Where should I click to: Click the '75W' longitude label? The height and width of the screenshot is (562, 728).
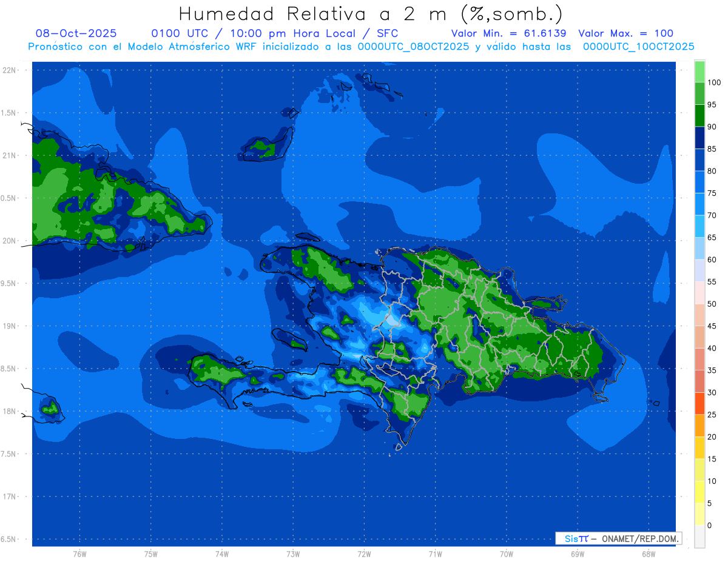(x=151, y=554)
